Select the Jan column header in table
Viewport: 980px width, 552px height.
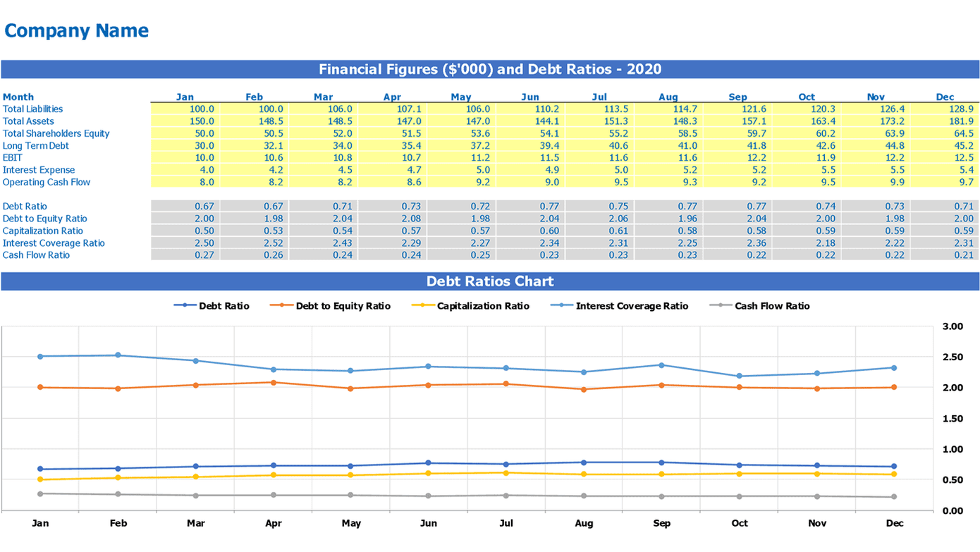point(185,97)
